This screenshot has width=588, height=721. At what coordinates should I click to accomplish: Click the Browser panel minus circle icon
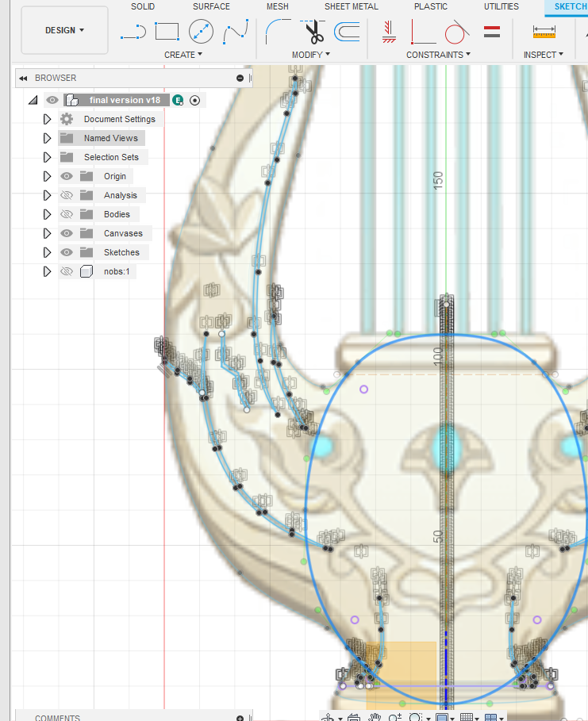[240, 79]
